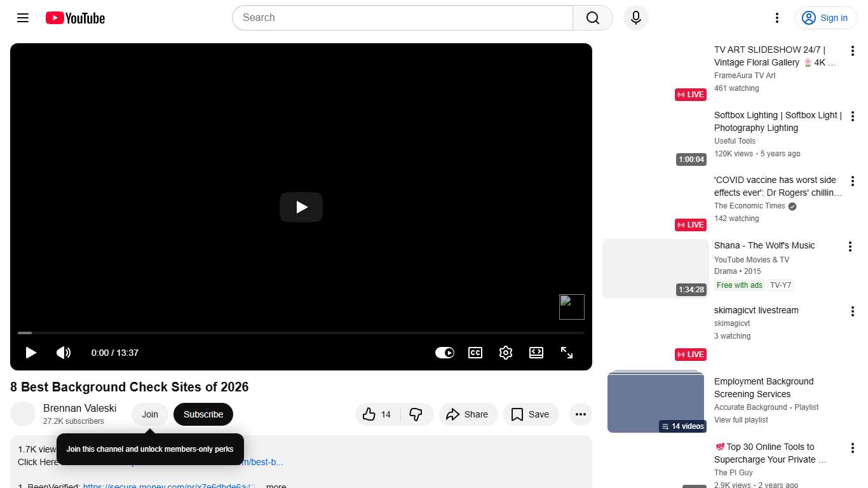Click the search magnifier icon
The height and width of the screenshot is (488, 868).
click(592, 18)
